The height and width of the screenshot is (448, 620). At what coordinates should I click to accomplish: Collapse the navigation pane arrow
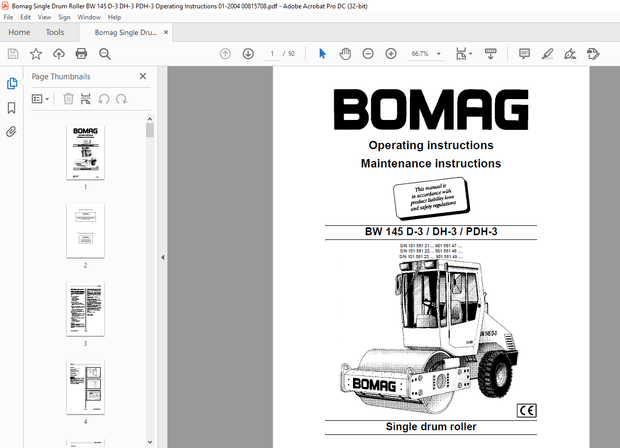pyautogui.click(x=163, y=257)
